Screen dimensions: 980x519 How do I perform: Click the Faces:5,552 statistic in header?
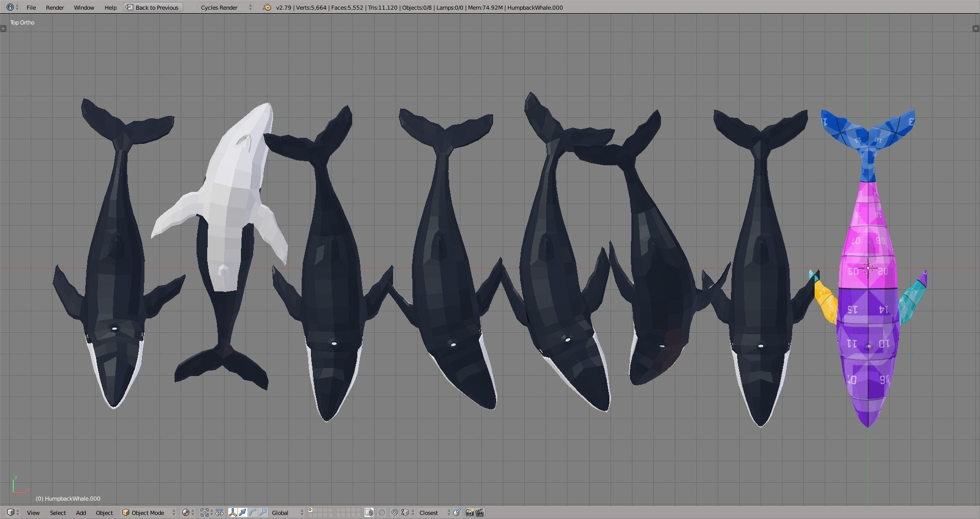pos(347,8)
